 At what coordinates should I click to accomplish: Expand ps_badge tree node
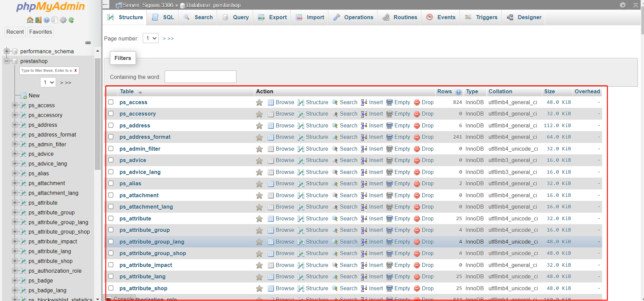15,280
